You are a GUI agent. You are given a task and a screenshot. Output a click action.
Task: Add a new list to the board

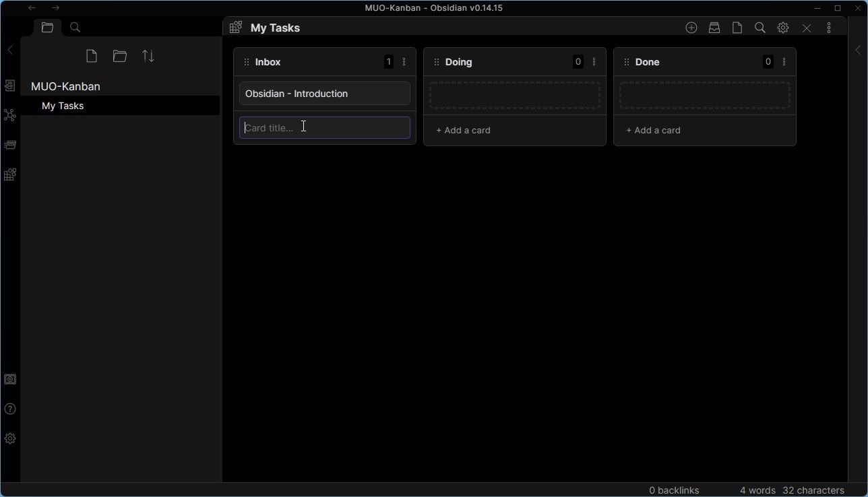(691, 28)
